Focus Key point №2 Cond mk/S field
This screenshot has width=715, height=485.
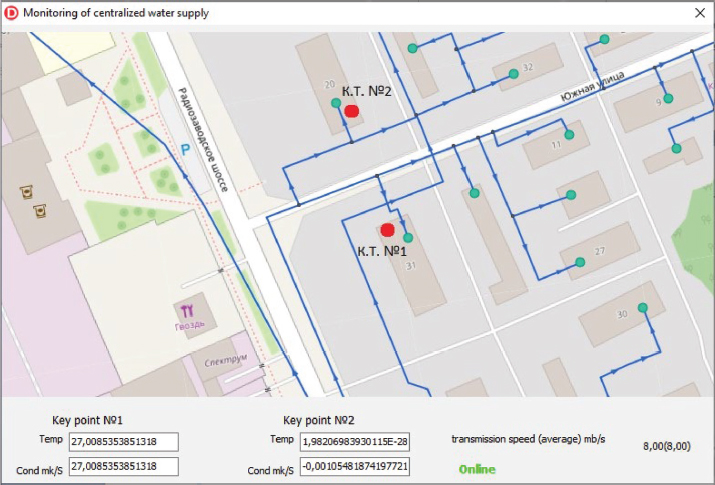pos(354,466)
